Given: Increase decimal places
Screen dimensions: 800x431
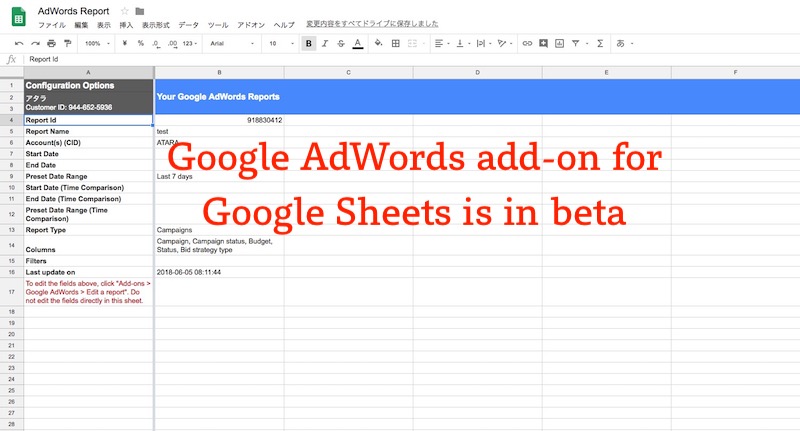Looking at the screenshot, I should coord(172,44).
